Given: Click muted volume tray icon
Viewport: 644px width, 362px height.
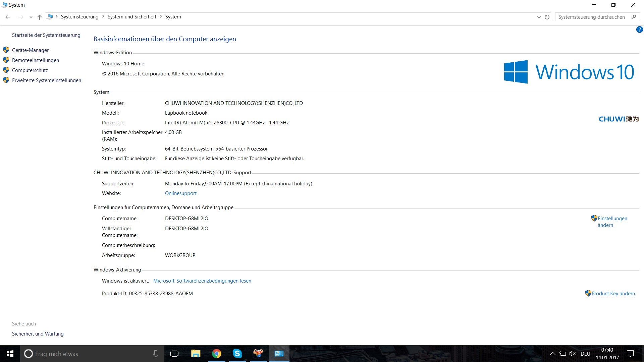Looking at the screenshot, I should (x=573, y=354).
